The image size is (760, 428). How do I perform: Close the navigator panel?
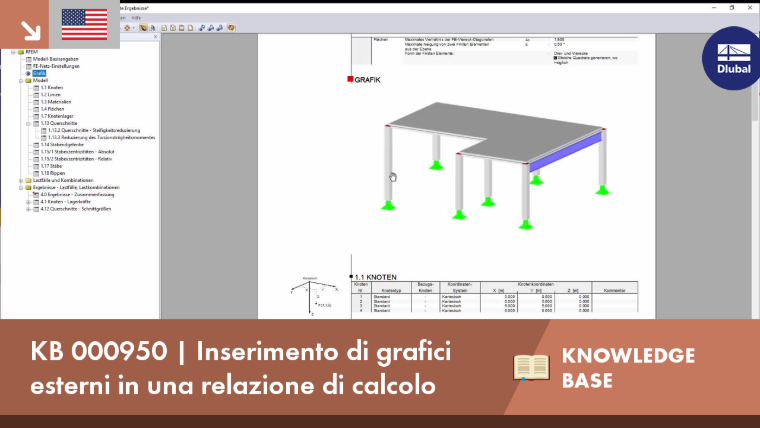pyautogui.click(x=155, y=37)
